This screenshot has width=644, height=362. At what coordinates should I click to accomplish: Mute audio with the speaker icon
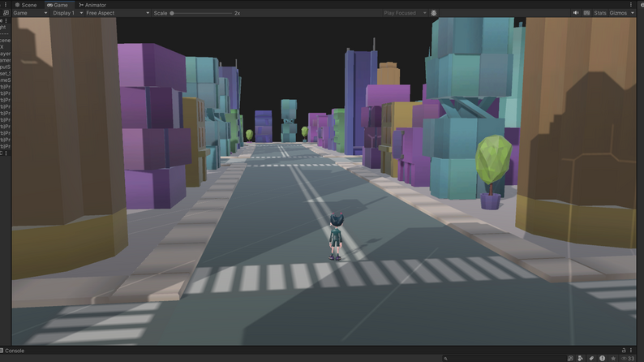(576, 13)
